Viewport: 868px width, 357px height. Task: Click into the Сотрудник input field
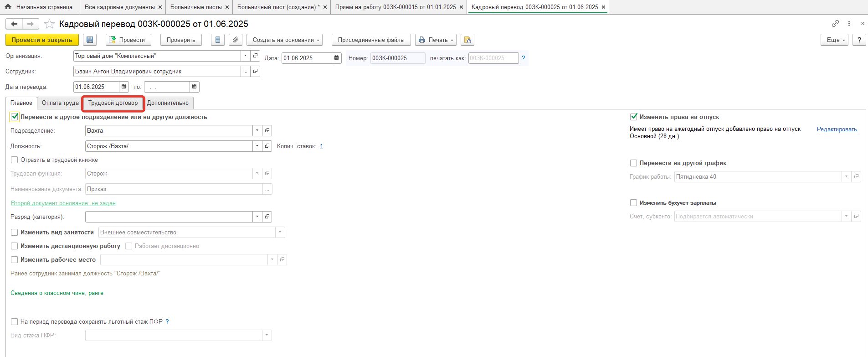[157, 72]
